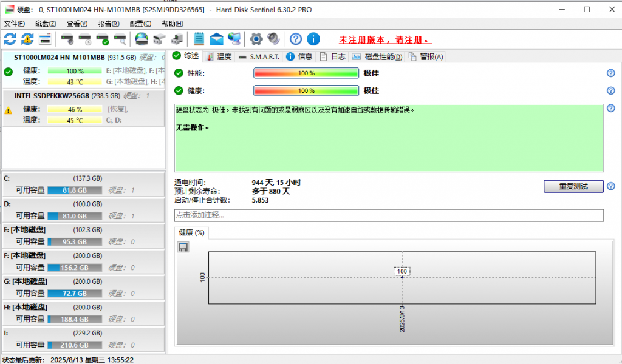Click the speaker sound toolbar icon
622x364 pixels.
273,39
